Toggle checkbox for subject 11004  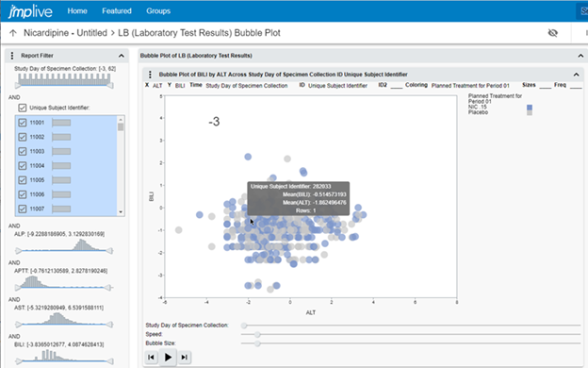click(23, 166)
